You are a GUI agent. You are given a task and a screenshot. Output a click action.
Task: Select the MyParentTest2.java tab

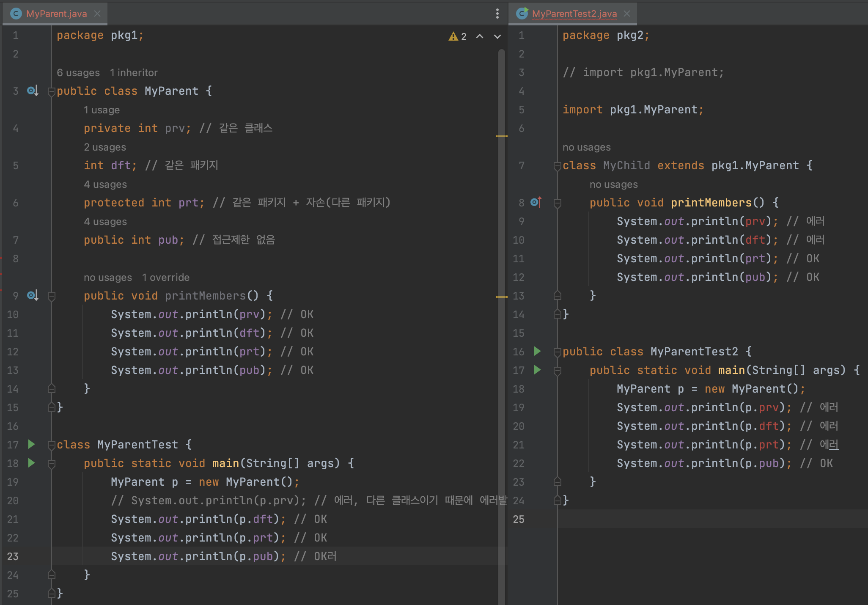[574, 14]
